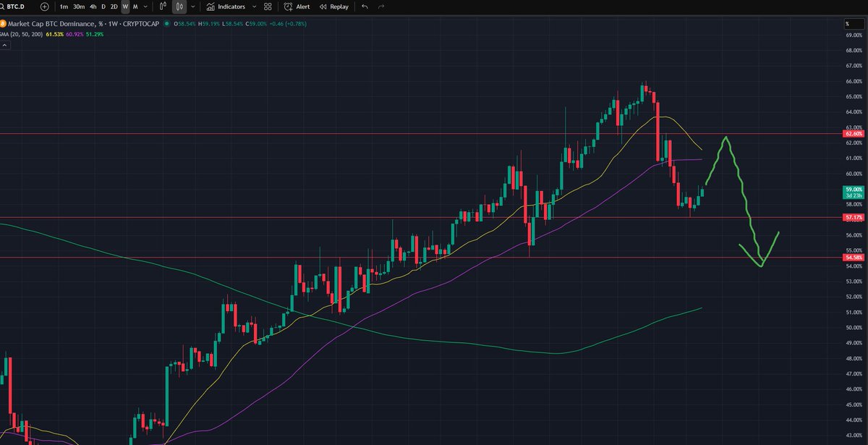
Task: Open the indicator templates grid icon
Action: [268, 7]
